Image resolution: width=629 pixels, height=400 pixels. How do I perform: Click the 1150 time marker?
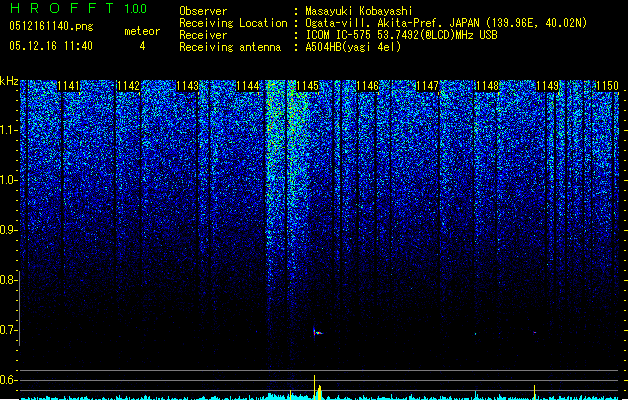coord(607,86)
